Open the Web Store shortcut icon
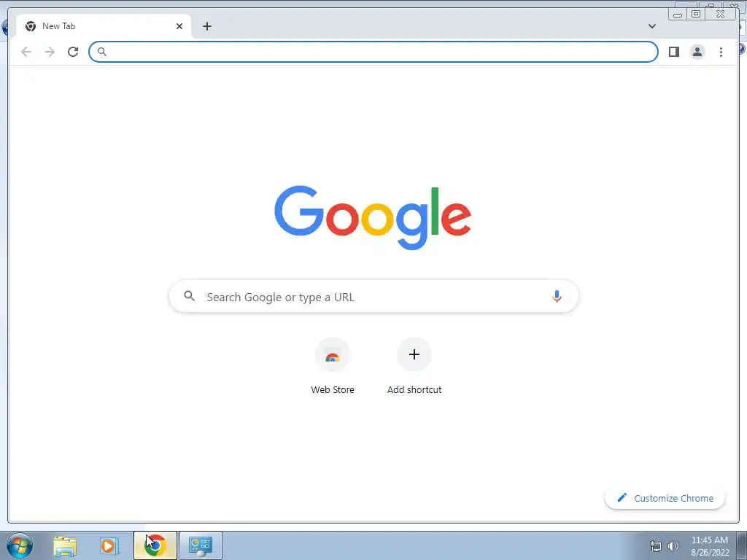The width and height of the screenshot is (747, 560). click(x=333, y=355)
